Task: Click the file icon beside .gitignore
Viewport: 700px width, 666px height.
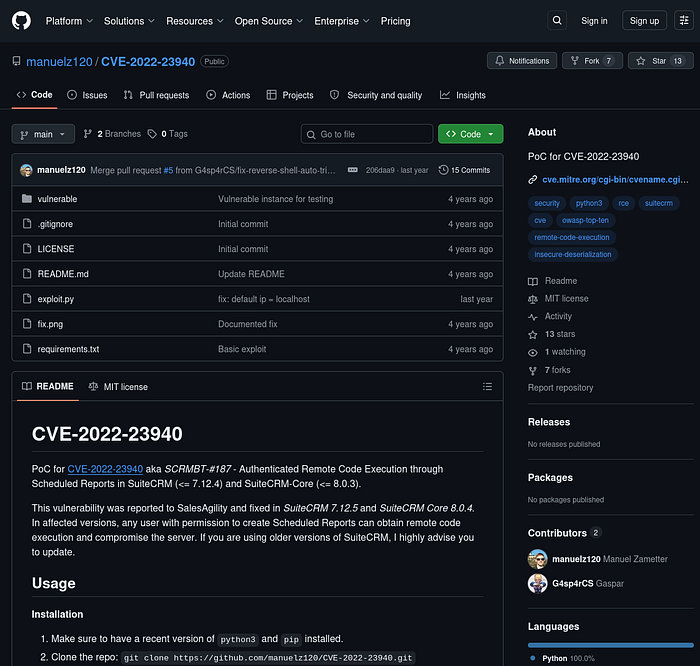Action: tap(27, 224)
